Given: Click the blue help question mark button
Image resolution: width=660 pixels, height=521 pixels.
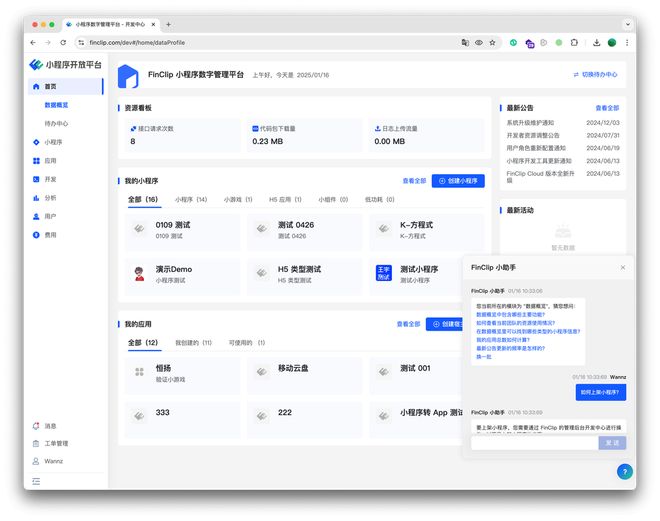Looking at the screenshot, I should [625, 472].
